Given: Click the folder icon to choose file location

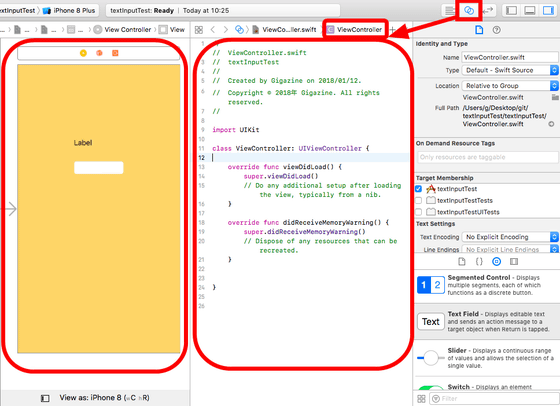Looking at the screenshot, I should (x=555, y=97).
